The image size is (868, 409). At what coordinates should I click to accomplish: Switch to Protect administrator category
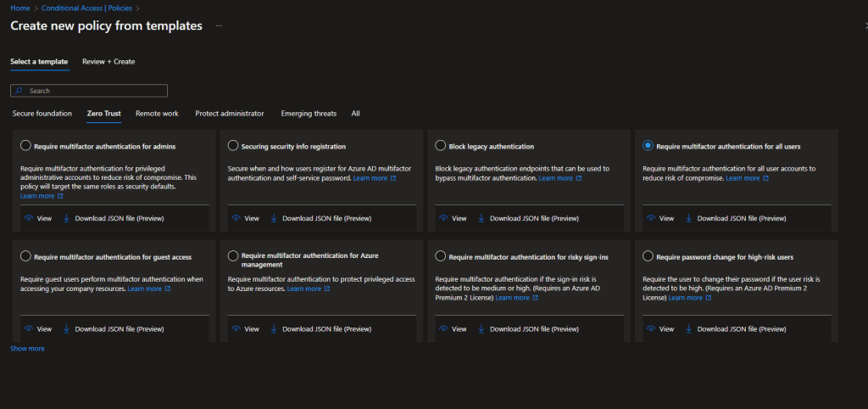tap(229, 114)
